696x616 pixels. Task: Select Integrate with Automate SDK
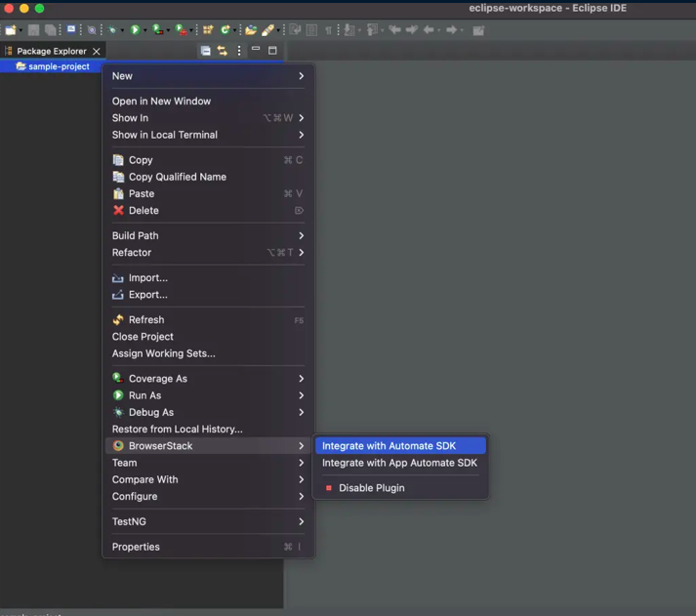pos(400,446)
